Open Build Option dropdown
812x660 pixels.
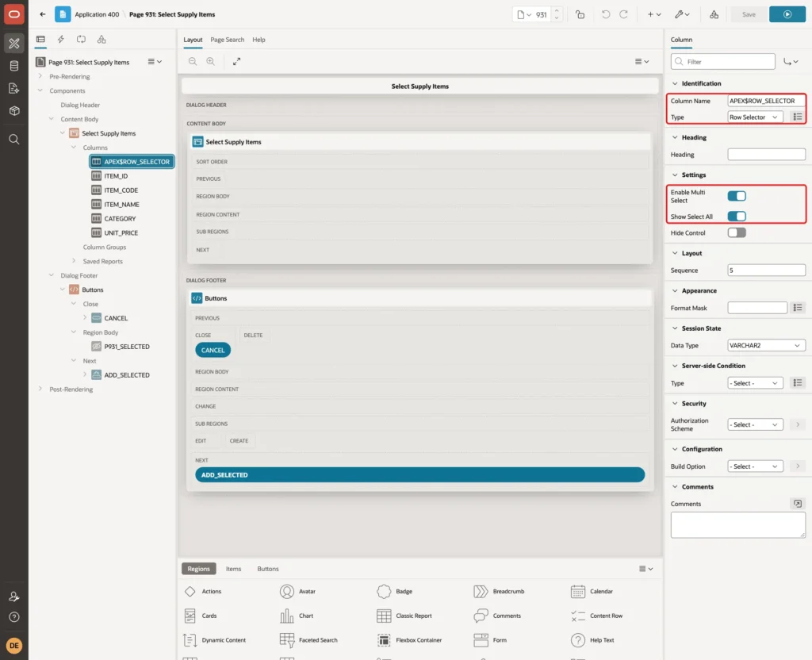click(x=755, y=466)
